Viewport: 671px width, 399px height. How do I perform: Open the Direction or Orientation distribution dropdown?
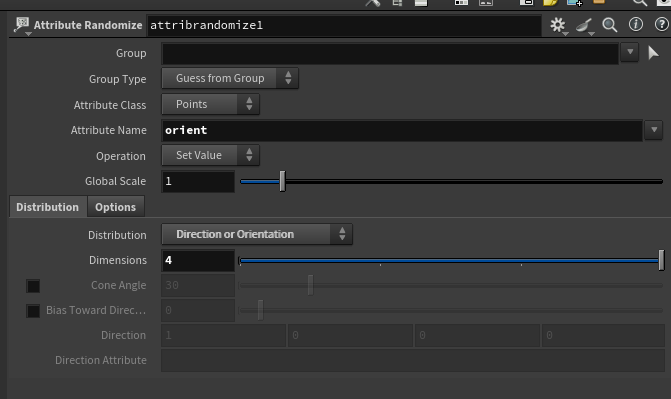257,234
